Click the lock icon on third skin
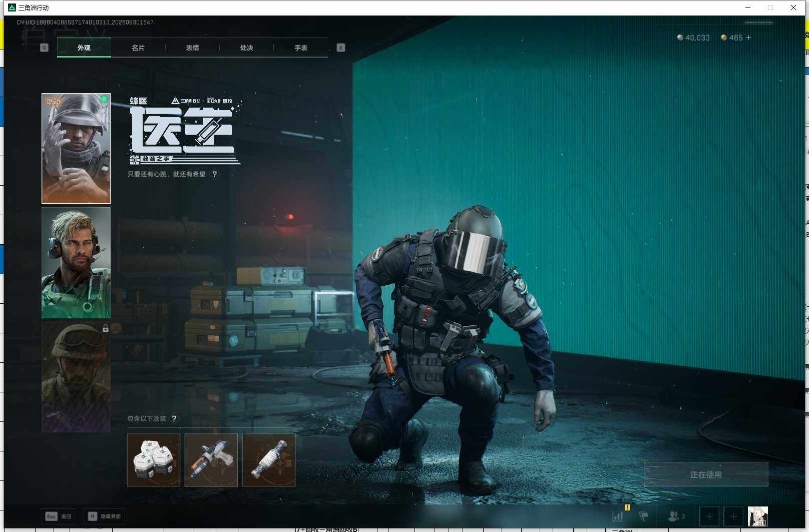The width and height of the screenshot is (809, 532). pos(105,328)
